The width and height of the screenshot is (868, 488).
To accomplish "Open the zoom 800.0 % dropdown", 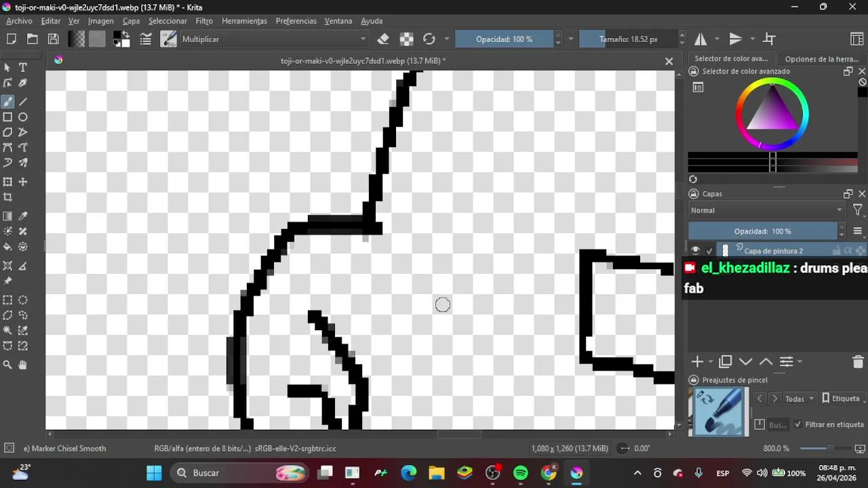I will tap(776, 449).
